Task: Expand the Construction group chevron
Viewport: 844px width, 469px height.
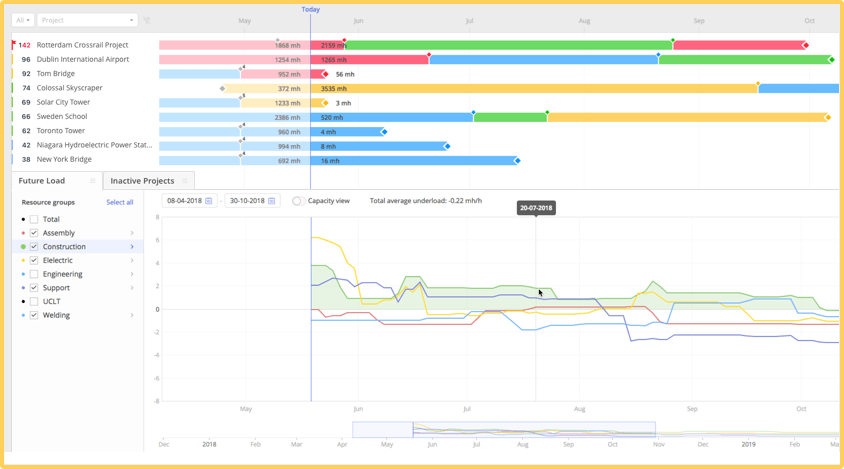Action: pyautogui.click(x=132, y=247)
